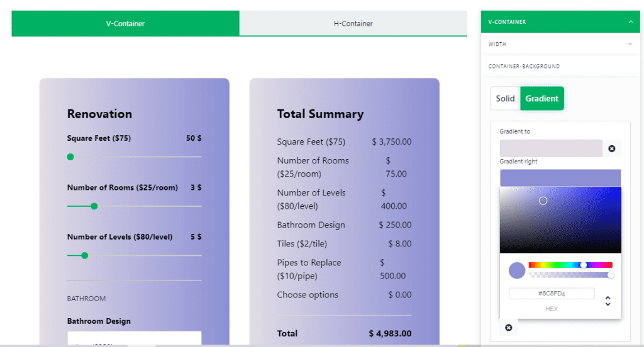Click the X icon below the color picker
The width and height of the screenshot is (644, 347).
coord(508,328)
